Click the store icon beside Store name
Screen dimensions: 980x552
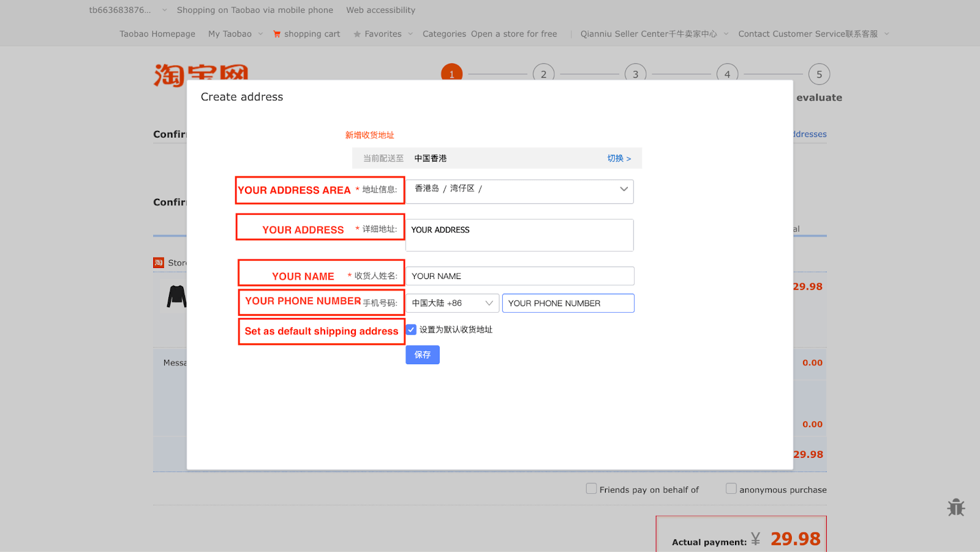click(159, 263)
